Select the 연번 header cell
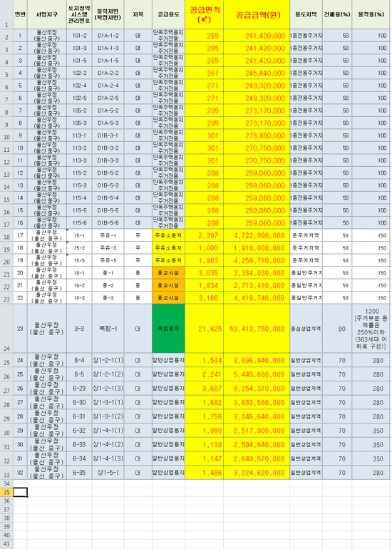The image size is (392, 549). click(x=20, y=14)
